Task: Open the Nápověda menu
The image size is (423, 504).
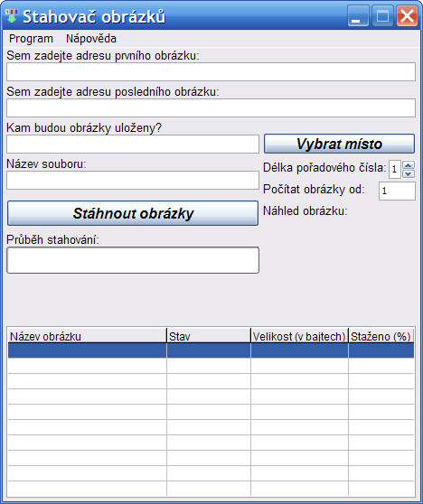Action: coord(91,39)
